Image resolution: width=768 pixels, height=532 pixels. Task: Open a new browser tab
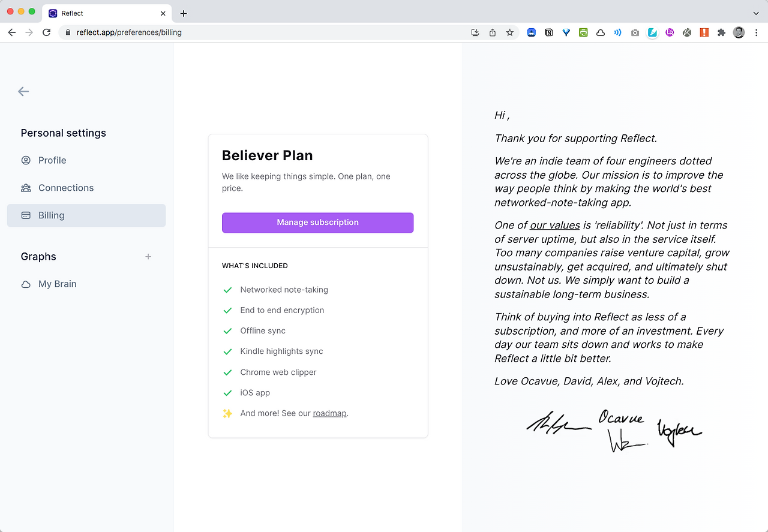pos(184,13)
